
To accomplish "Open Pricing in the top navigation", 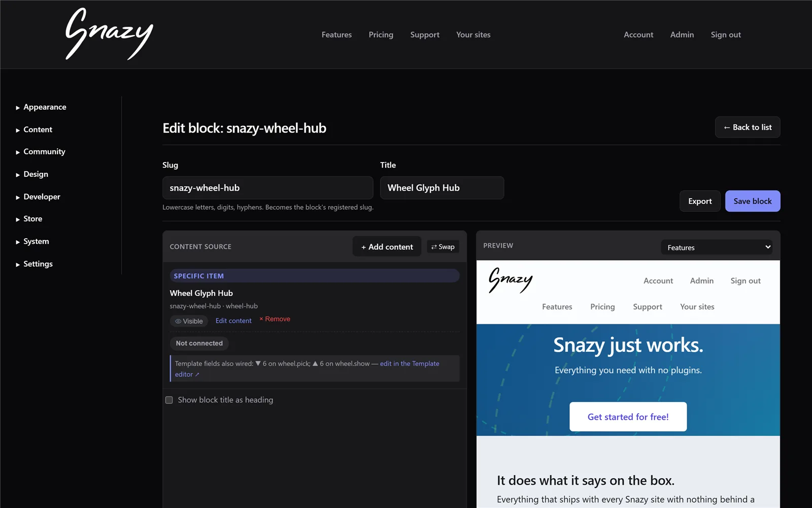I will pyautogui.click(x=381, y=35).
